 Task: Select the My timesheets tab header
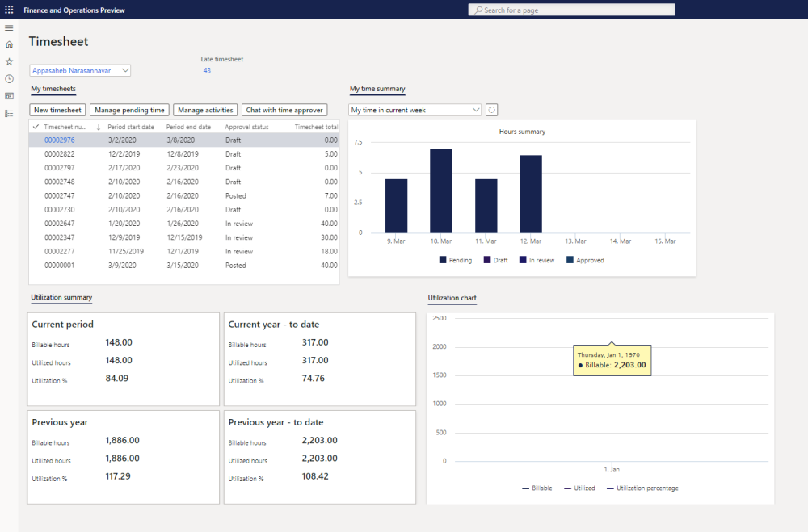[x=53, y=89]
